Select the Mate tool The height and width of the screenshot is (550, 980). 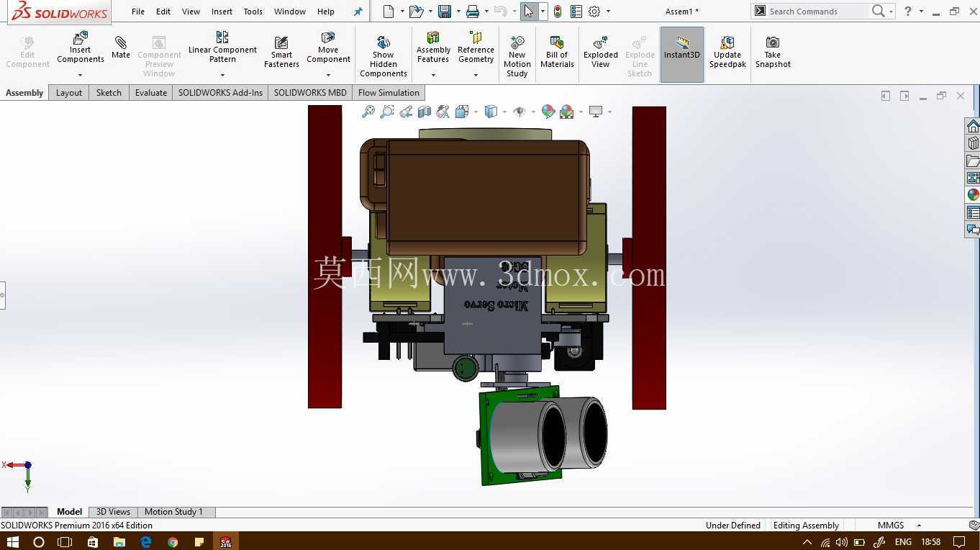pos(121,48)
